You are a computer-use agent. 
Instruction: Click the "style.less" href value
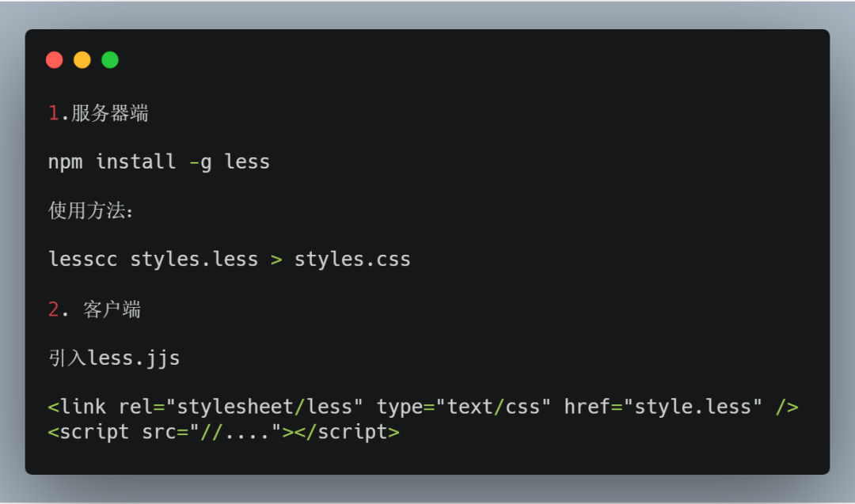tap(693, 407)
